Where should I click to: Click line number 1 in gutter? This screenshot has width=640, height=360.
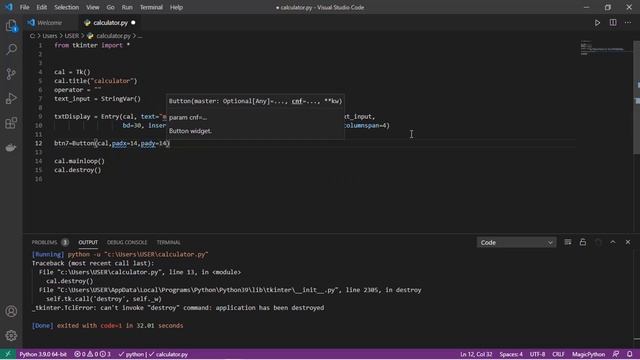click(x=40, y=45)
